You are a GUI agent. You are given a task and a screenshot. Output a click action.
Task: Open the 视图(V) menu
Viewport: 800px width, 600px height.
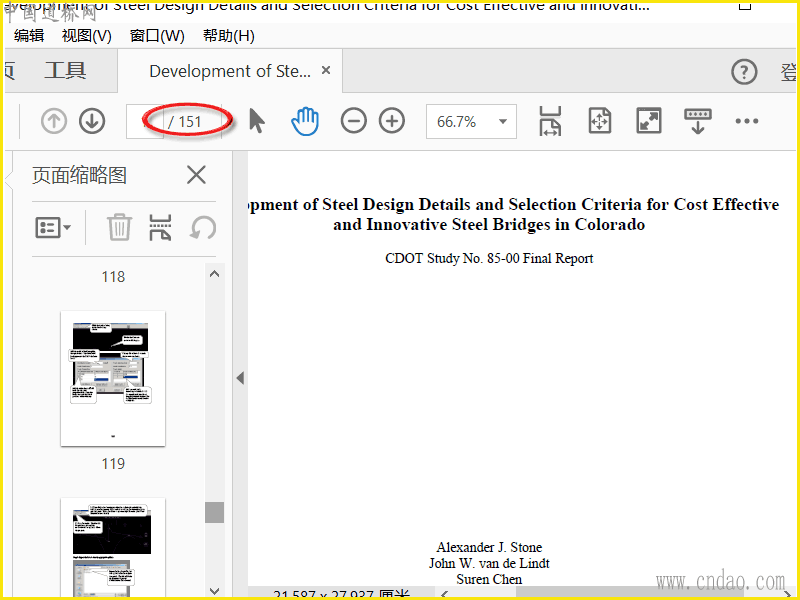coord(86,36)
